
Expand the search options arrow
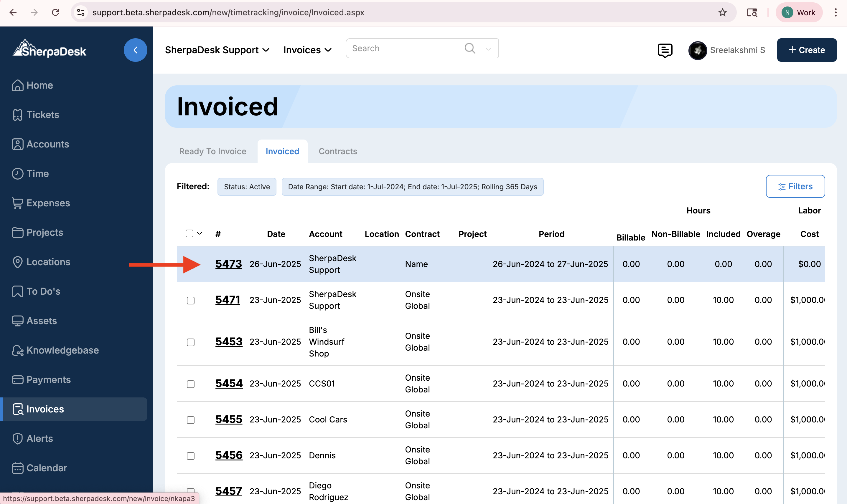[488, 49]
